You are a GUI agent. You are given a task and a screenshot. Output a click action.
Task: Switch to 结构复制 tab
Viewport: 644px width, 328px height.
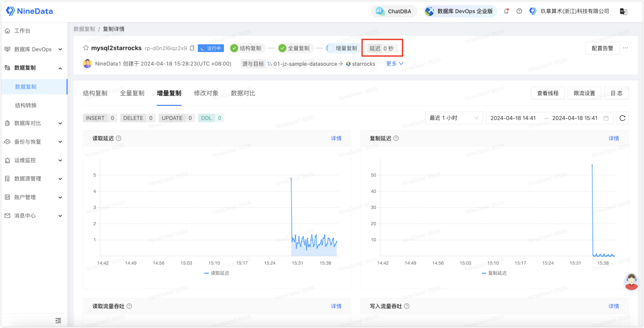95,93
